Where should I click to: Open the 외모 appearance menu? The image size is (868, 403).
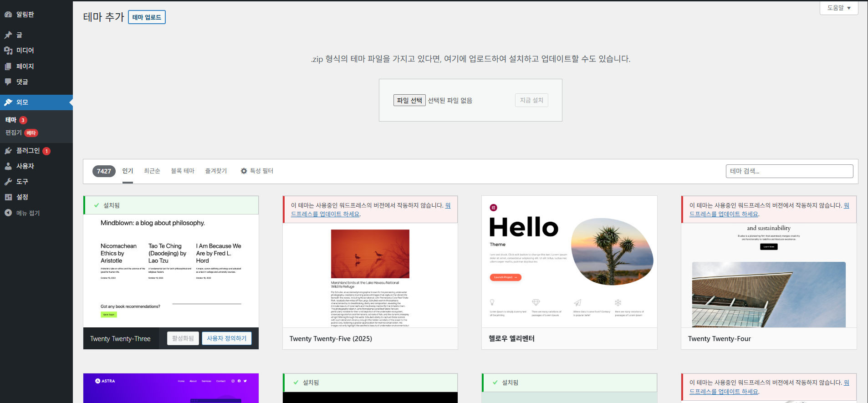tap(36, 102)
